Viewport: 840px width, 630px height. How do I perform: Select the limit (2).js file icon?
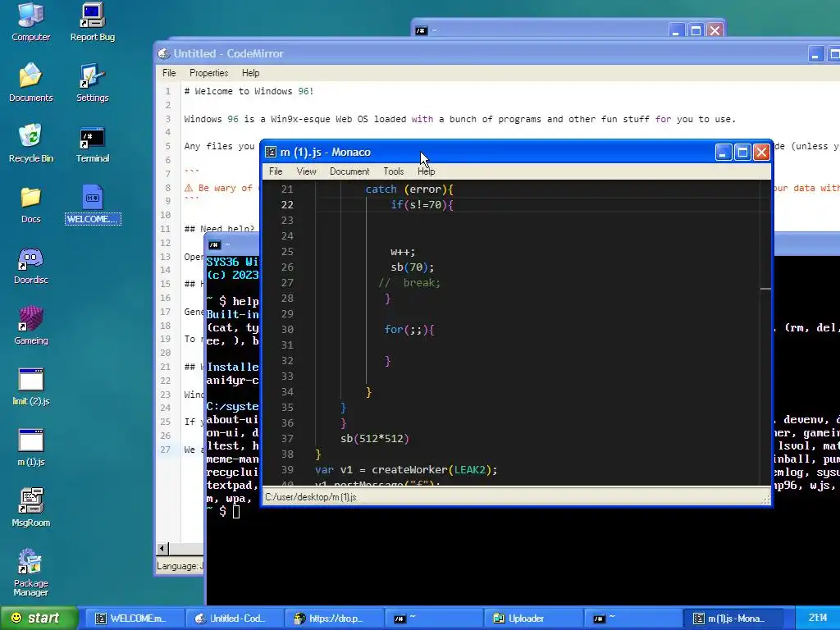tap(30, 386)
